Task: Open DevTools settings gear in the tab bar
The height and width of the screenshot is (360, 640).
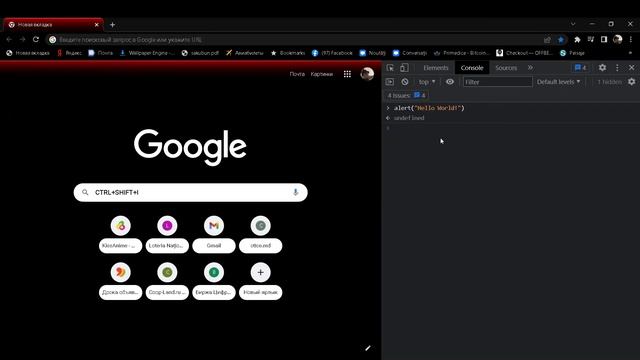Action: click(602, 68)
